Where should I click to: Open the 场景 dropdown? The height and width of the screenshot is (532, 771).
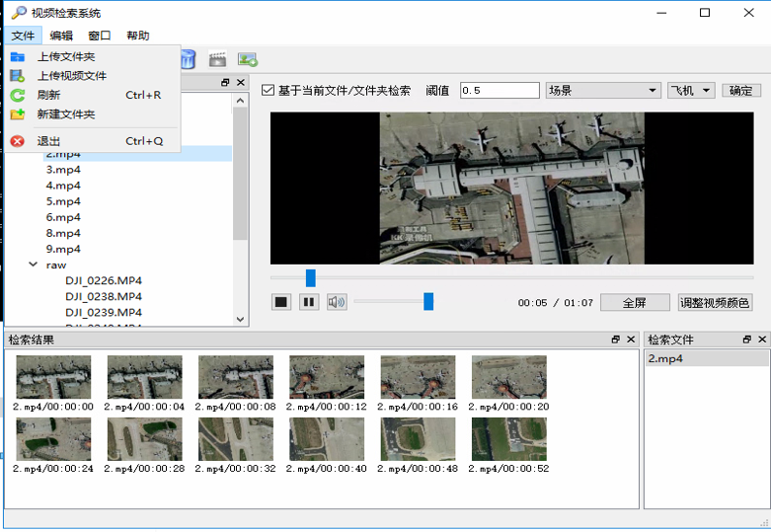coord(603,91)
